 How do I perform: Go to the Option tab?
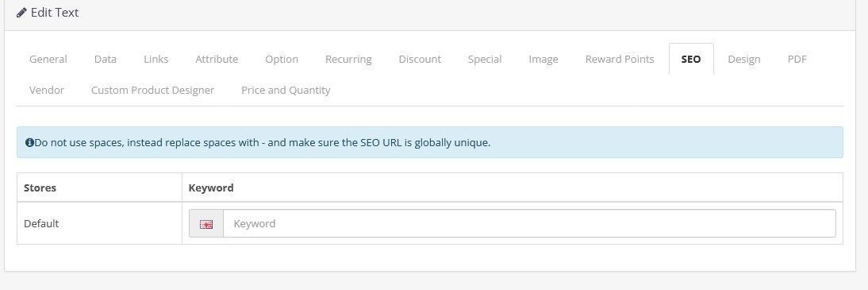pyautogui.click(x=281, y=59)
